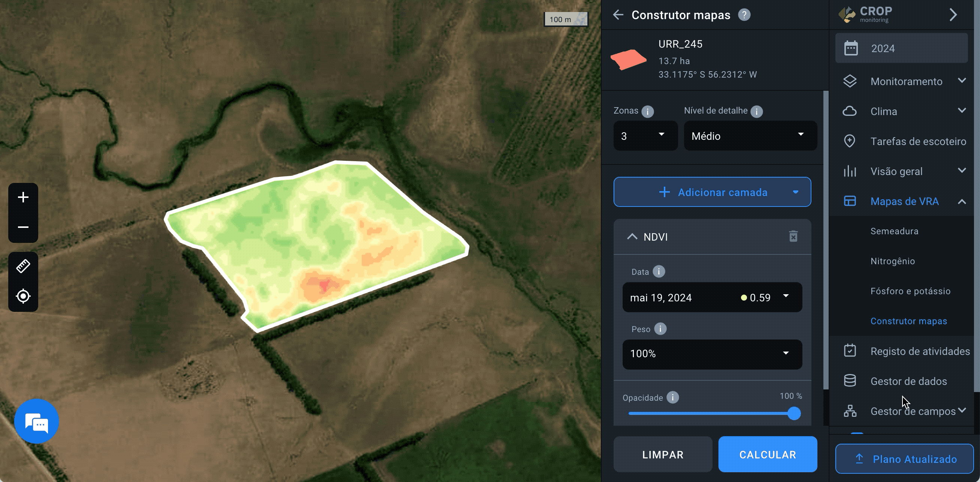This screenshot has height=482, width=980.
Task: Open the Nível de detalhe dropdown
Action: click(x=750, y=136)
